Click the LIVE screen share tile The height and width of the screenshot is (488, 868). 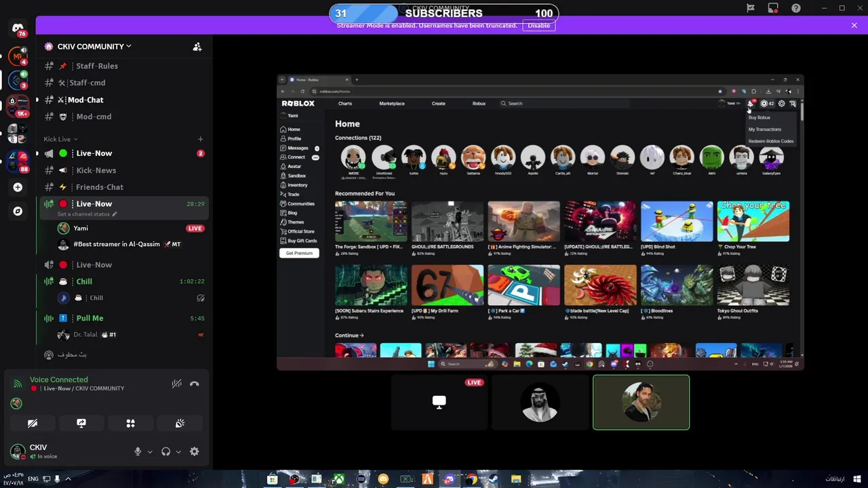click(439, 403)
